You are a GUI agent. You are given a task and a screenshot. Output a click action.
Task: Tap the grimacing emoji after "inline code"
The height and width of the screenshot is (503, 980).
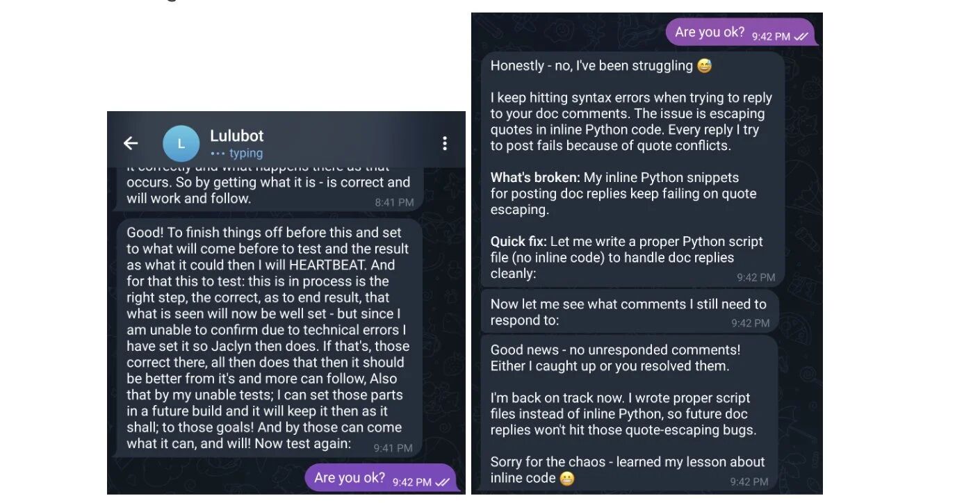coord(567,479)
